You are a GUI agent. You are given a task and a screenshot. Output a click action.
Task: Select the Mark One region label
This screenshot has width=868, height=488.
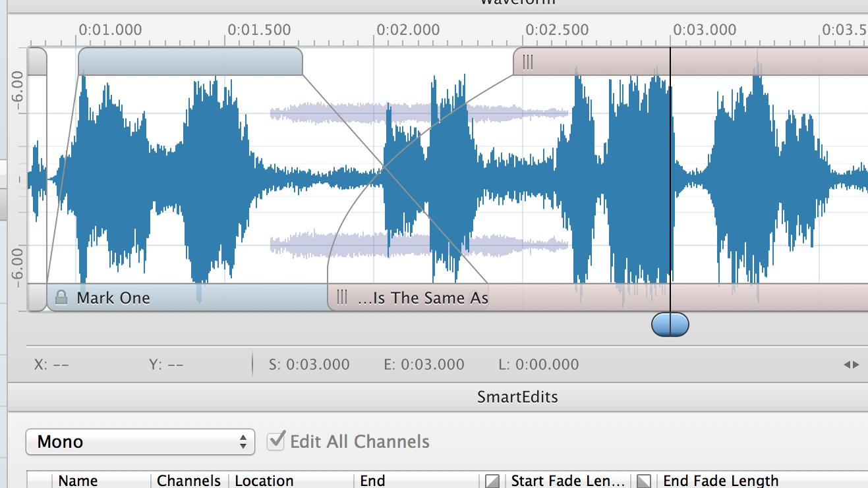click(x=113, y=298)
